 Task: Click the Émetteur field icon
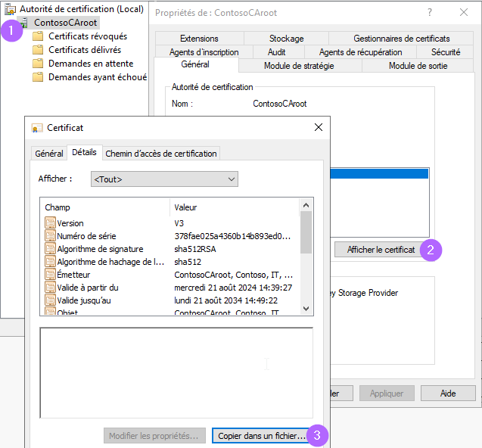tap(50, 274)
